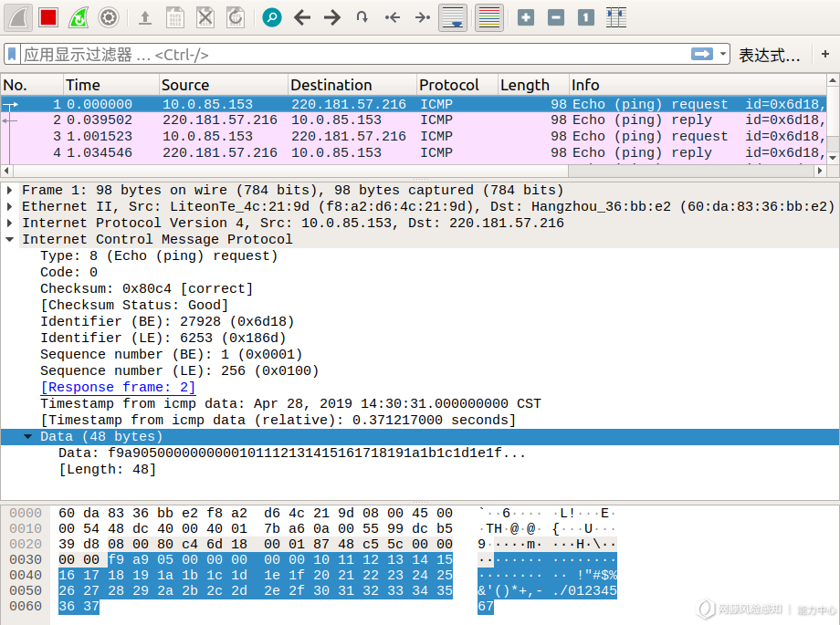
Task: Find a packet with magnifier icon
Action: coord(272,17)
